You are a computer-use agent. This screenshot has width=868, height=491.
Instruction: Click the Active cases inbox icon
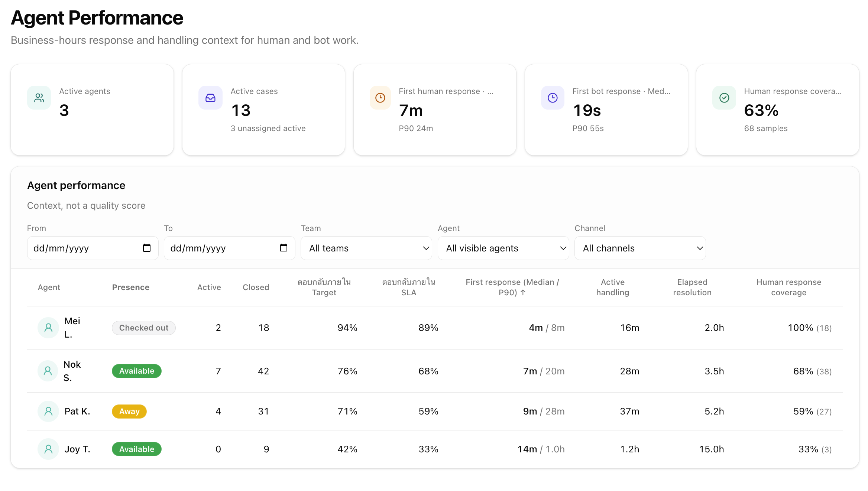click(x=210, y=98)
